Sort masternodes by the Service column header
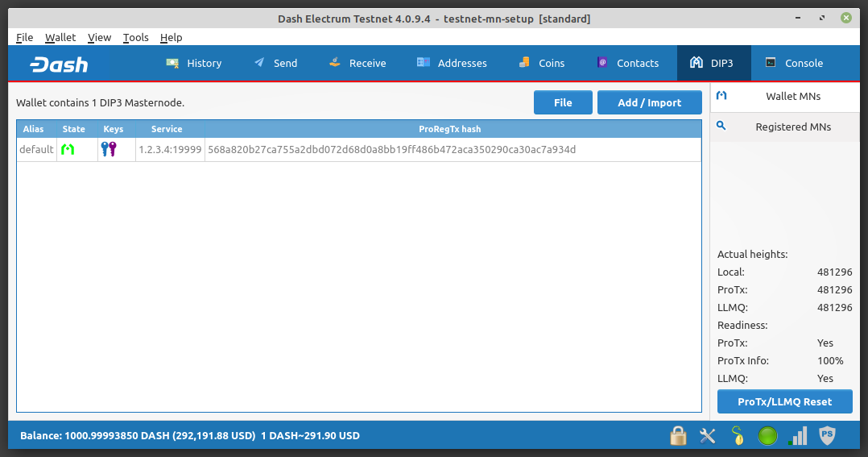This screenshot has width=868, height=457. click(167, 129)
